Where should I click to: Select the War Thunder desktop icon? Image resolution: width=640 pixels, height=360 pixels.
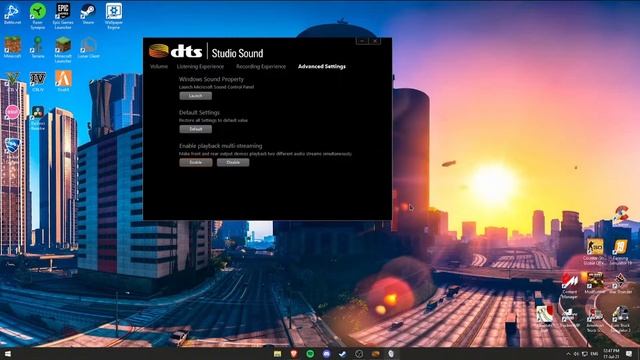pyautogui.click(x=620, y=283)
